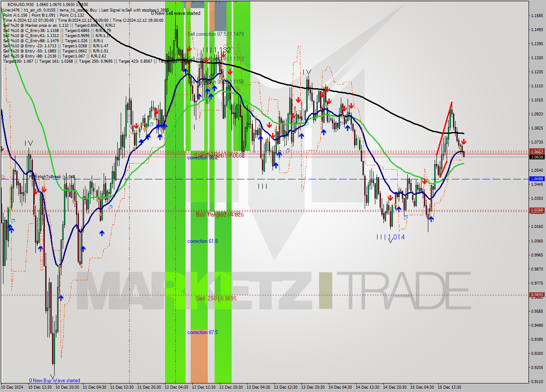
Task: Click the 1.1015 price axis value
Action: pyautogui.click(x=537, y=100)
